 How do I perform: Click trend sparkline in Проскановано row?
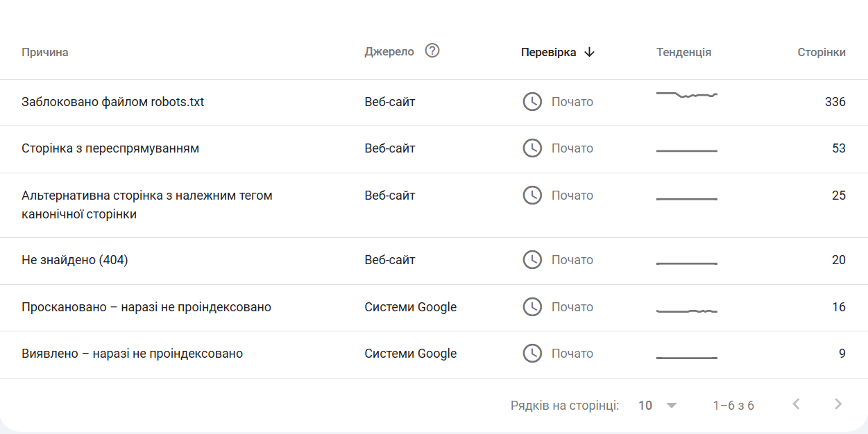click(686, 311)
